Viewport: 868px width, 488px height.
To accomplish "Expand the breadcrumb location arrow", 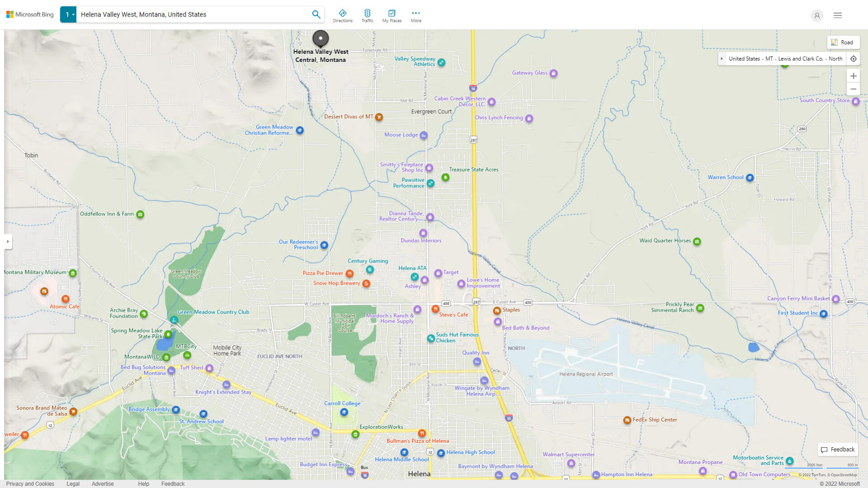I will (x=722, y=59).
